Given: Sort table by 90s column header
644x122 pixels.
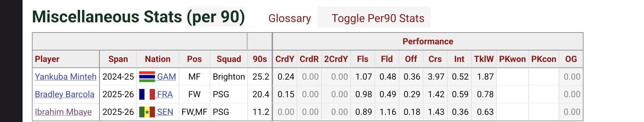Looking at the screenshot, I should click(x=260, y=59).
